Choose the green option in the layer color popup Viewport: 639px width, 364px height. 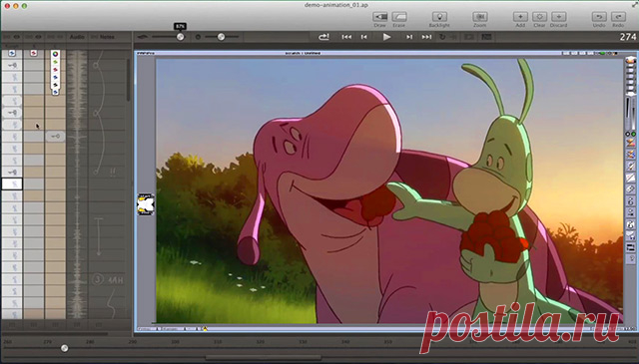[56, 62]
